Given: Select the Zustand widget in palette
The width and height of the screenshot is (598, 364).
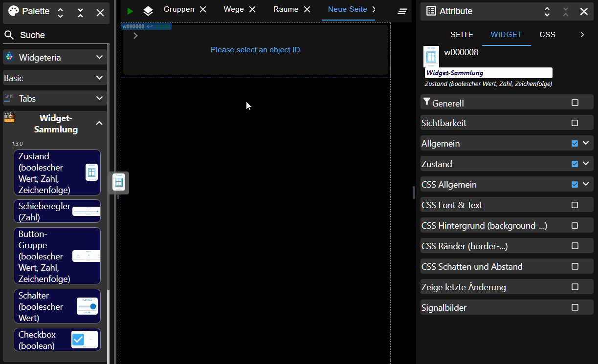Looking at the screenshot, I should click(x=57, y=172).
